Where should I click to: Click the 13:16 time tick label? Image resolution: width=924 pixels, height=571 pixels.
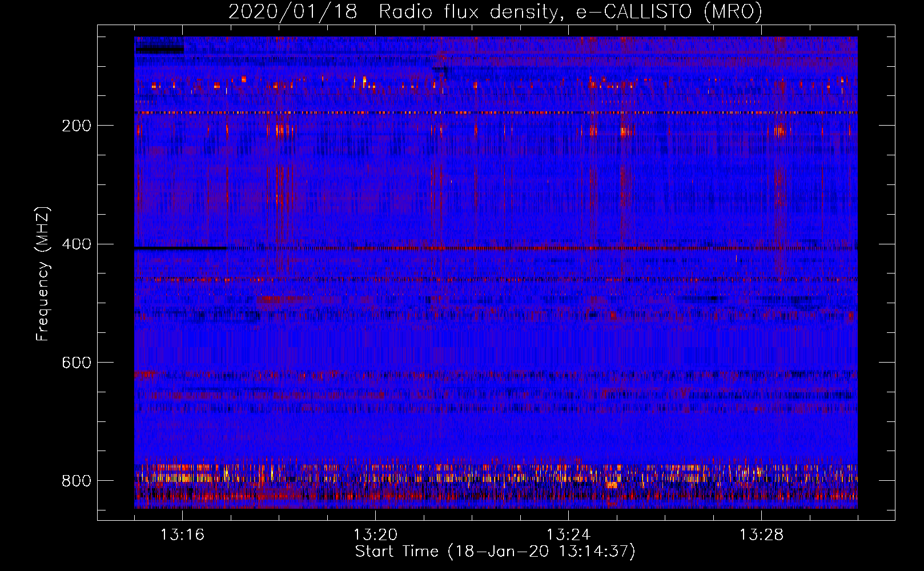(183, 535)
